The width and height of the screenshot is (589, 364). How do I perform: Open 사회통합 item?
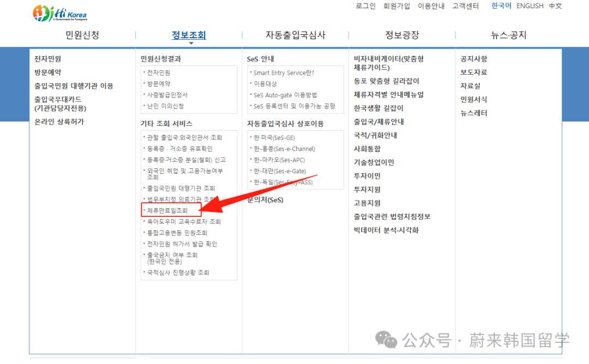tap(367, 149)
